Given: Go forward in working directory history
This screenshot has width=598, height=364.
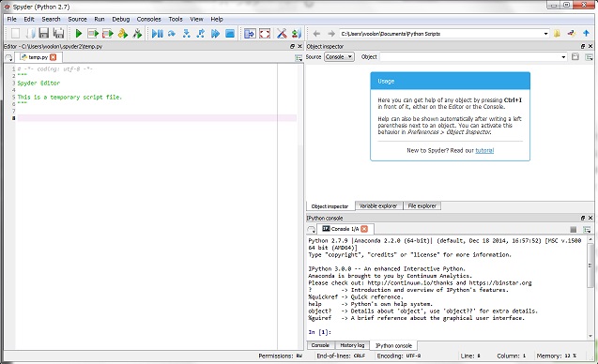Looking at the screenshot, I should point(331,34).
